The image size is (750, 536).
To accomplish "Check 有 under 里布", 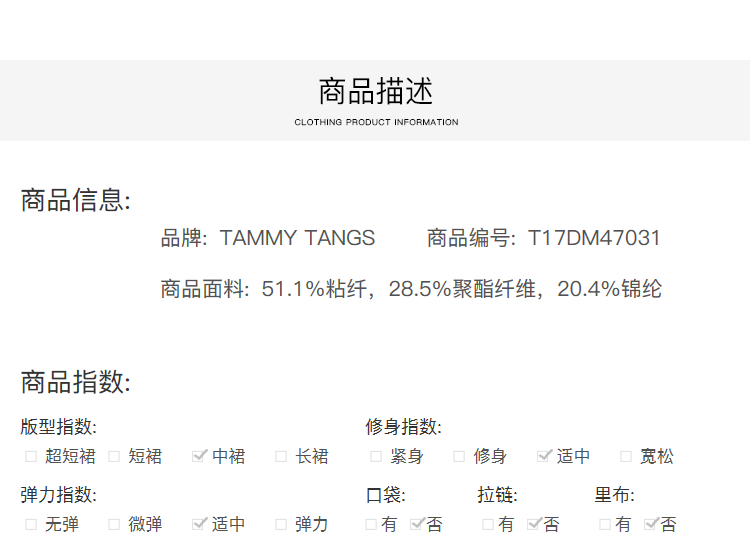I will [605, 524].
